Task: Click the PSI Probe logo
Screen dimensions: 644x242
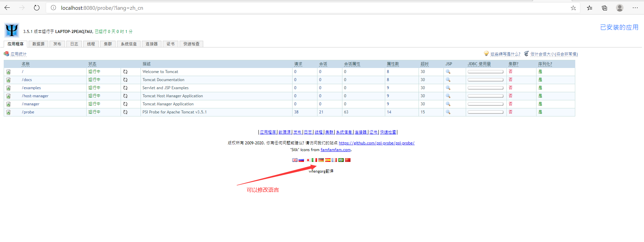Action: (12, 30)
